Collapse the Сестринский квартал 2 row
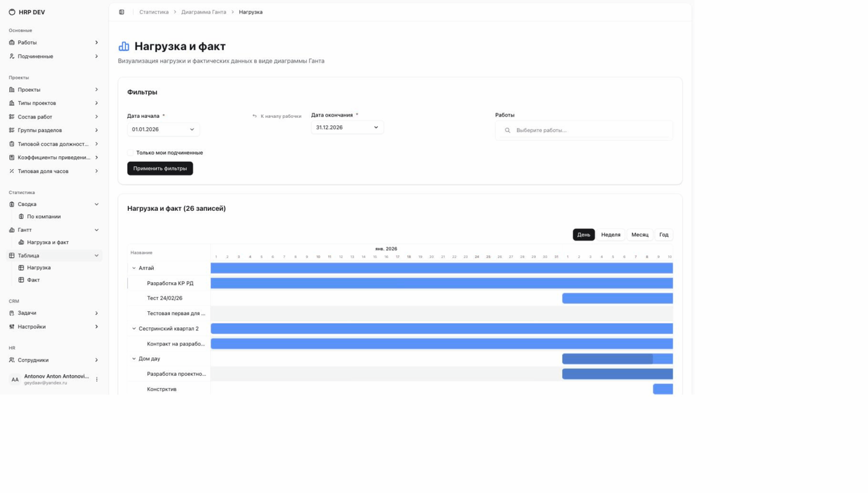Screen dimensions: 868x493 [x=134, y=329]
